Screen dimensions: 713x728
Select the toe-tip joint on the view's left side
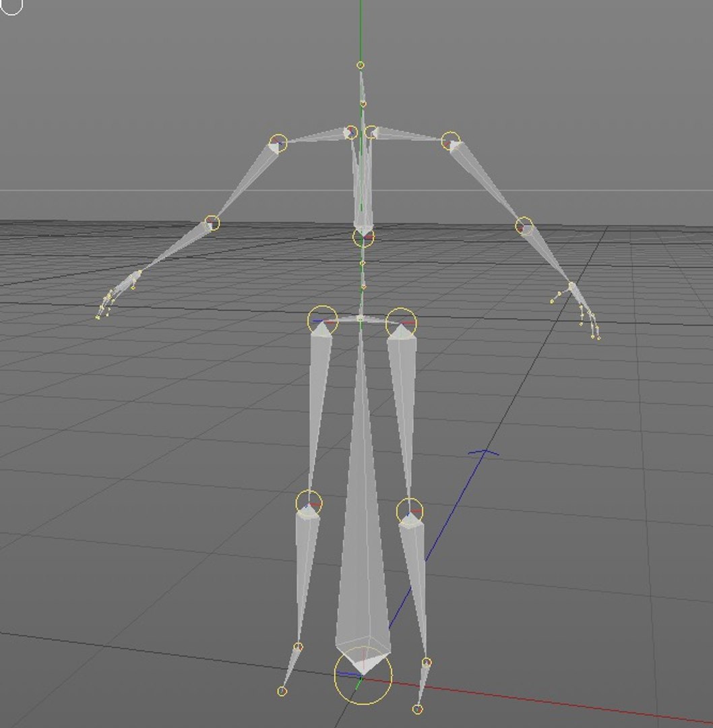pyautogui.click(x=282, y=692)
